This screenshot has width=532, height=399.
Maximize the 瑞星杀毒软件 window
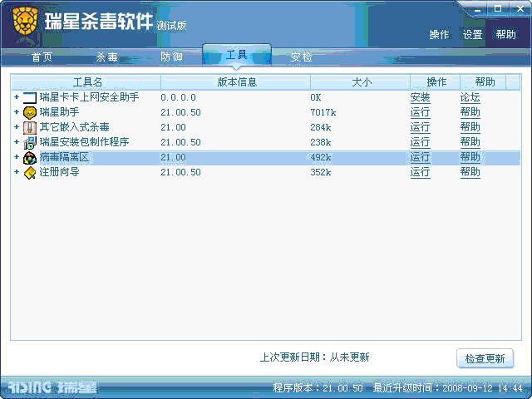(498, 9)
